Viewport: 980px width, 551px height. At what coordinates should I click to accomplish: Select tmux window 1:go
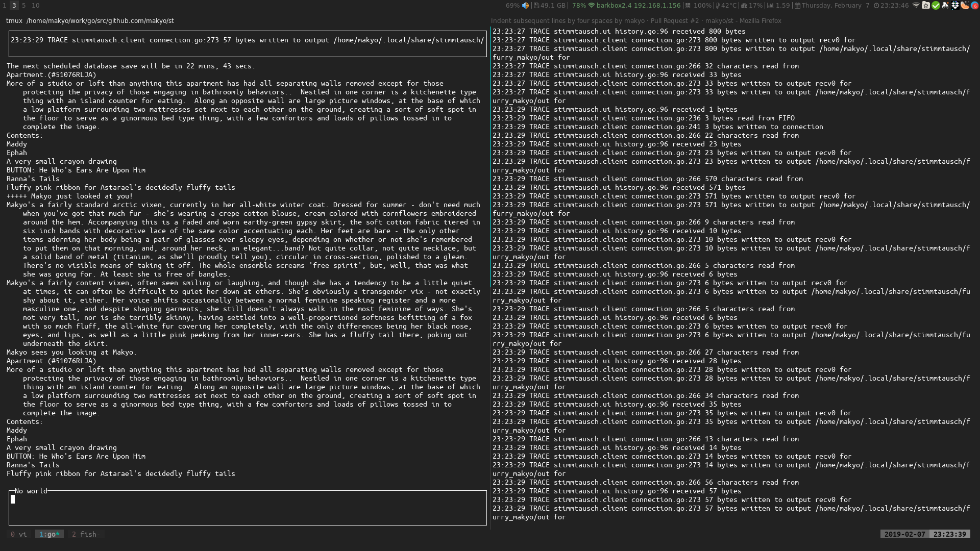pyautogui.click(x=50, y=534)
